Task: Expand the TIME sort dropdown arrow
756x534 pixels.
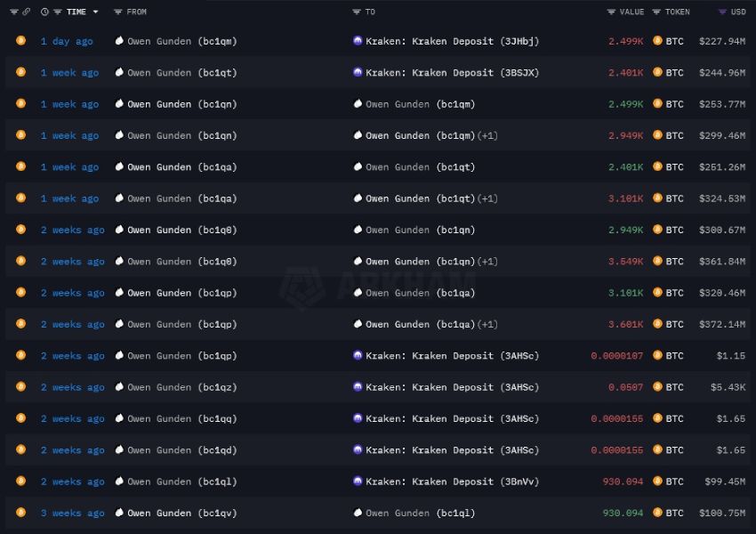Action: click(x=96, y=12)
